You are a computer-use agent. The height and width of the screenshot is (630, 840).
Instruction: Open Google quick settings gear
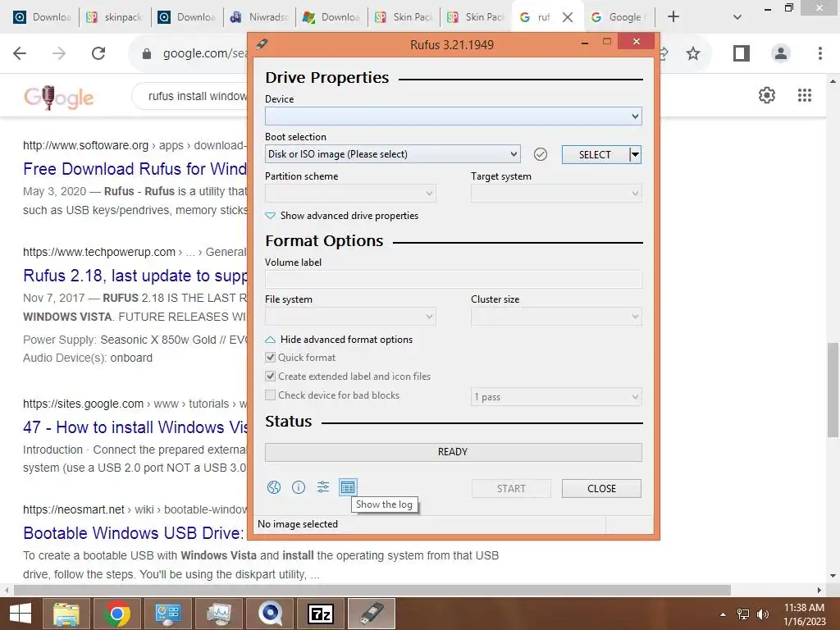767,95
